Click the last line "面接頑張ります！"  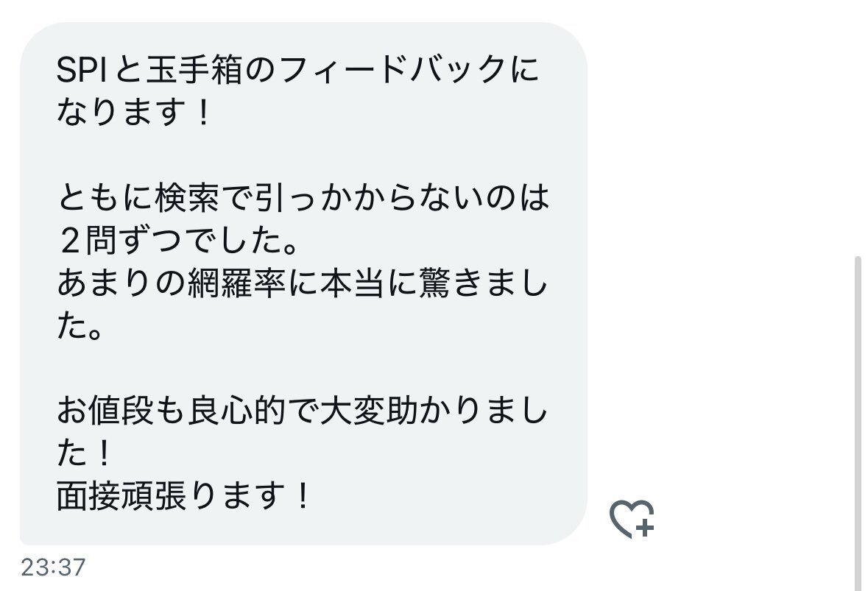[x=183, y=496]
